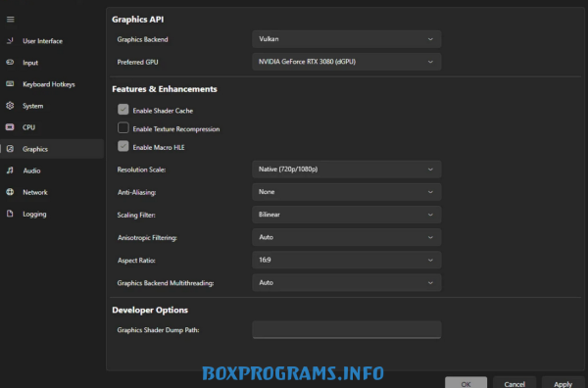Switch to the Input settings page
The width and height of the screenshot is (588, 388).
[52, 63]
